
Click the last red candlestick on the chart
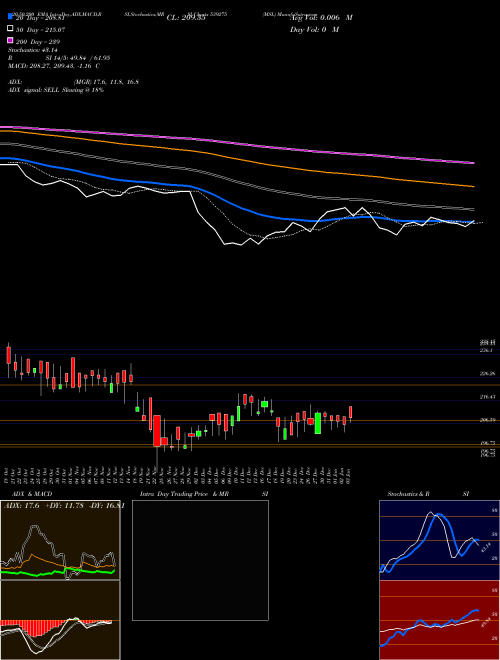(350, 412)
